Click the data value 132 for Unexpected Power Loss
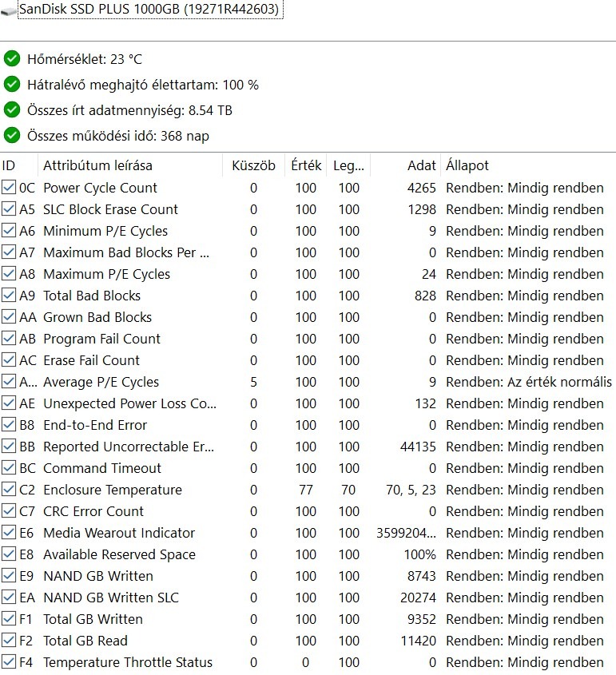The height and width of the screenshot is (675, 616). pos(425,403)
